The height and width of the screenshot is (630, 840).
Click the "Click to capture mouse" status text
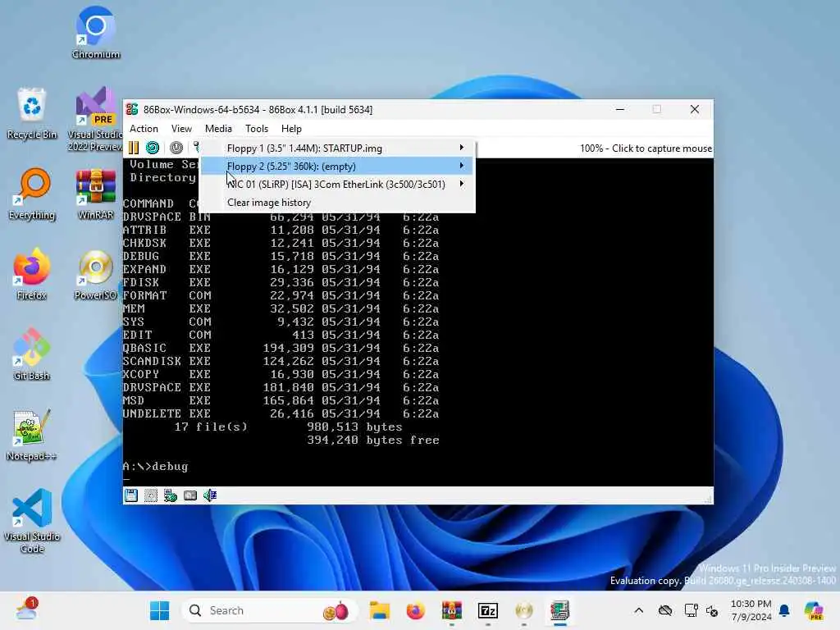(x=662, y=148)
